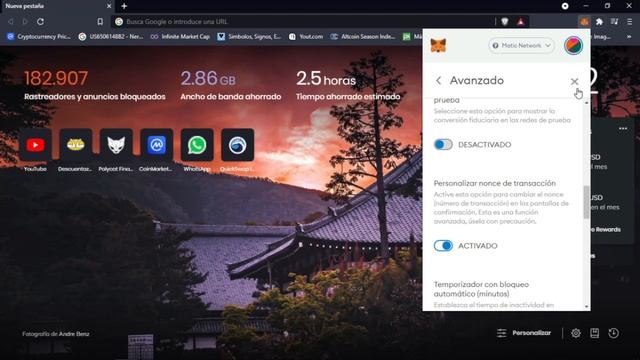Open the Yout.com bookmark
The height and width of the screenshot is (360, 640).
coord(306,36)
